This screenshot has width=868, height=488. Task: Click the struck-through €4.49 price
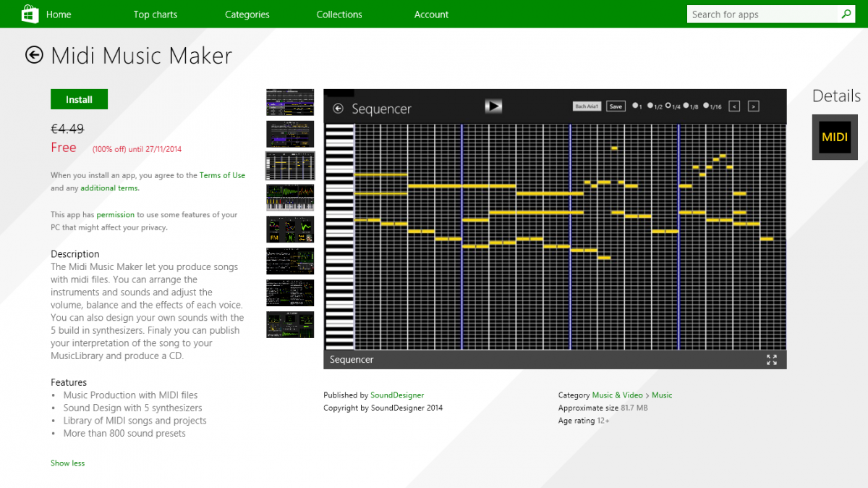tap(67, 129)
